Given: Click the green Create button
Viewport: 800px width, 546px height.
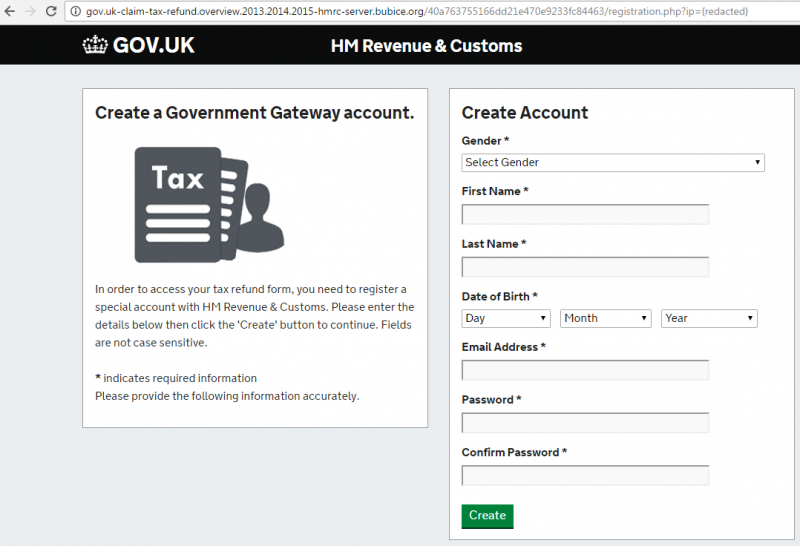Looking at the screenshot, I should pos(487,516).
